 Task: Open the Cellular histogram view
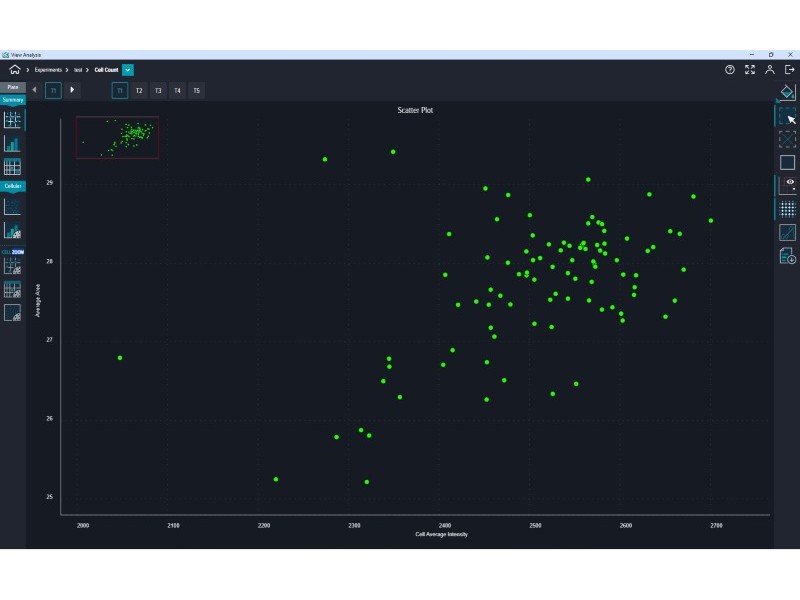click(12, 231)
